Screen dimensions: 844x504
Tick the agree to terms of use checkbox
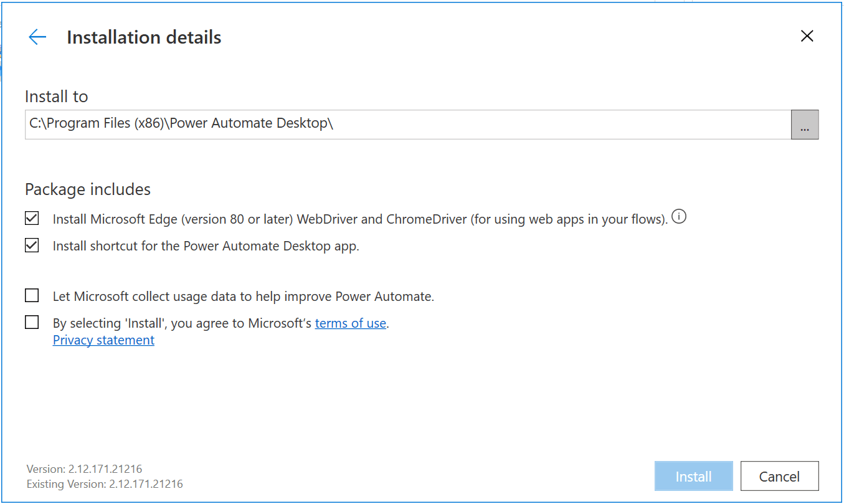coord(32,322)
